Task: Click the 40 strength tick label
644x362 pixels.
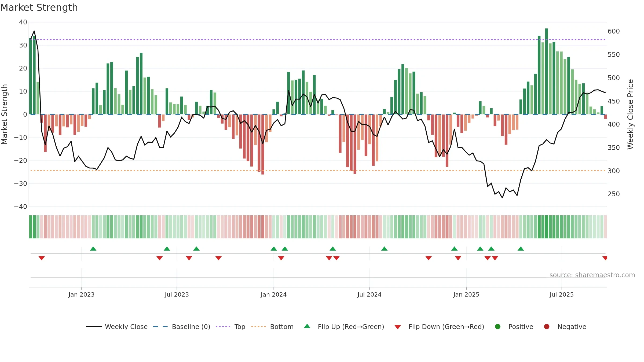Action: click(x=23, y=22)
